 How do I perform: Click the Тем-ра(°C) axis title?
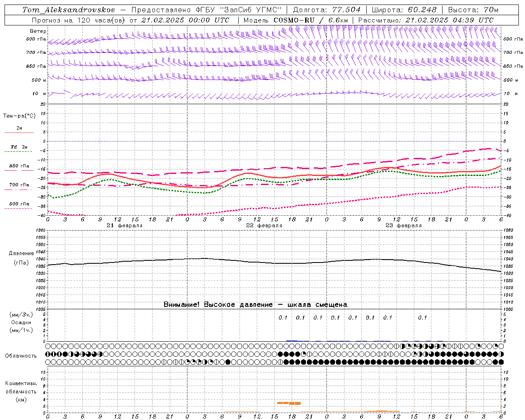coord(19,116)
